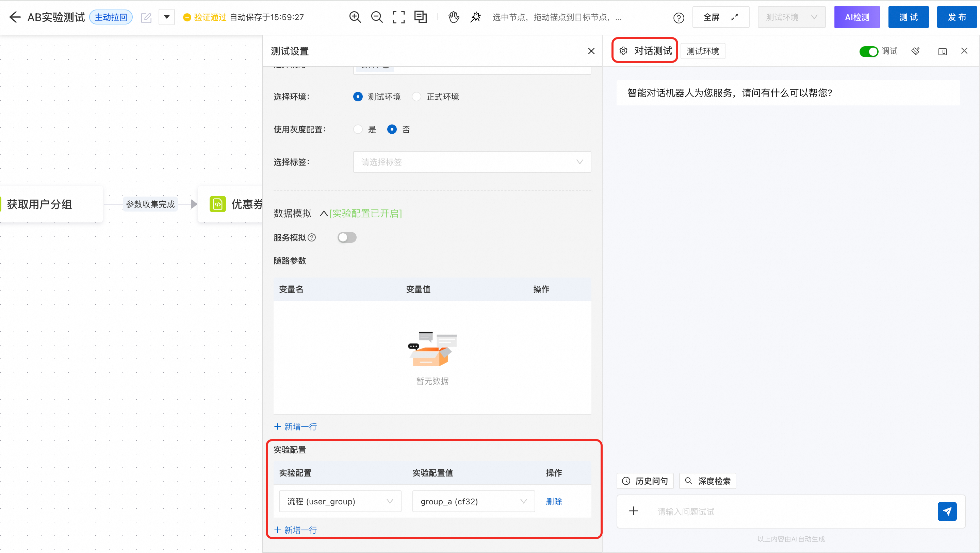Open the help question mark icon
The height and width of the screenshot is (553, 980).
pos(679,17)
